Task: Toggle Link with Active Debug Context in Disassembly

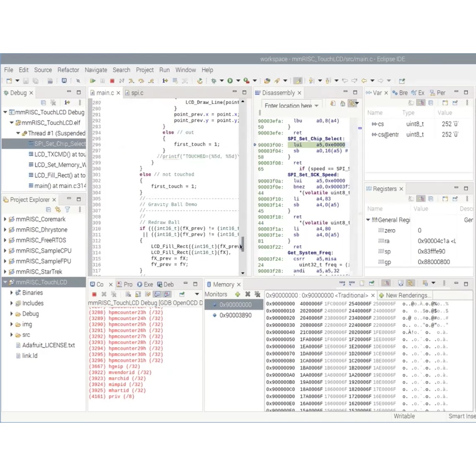Action: [x=352, y=104]
